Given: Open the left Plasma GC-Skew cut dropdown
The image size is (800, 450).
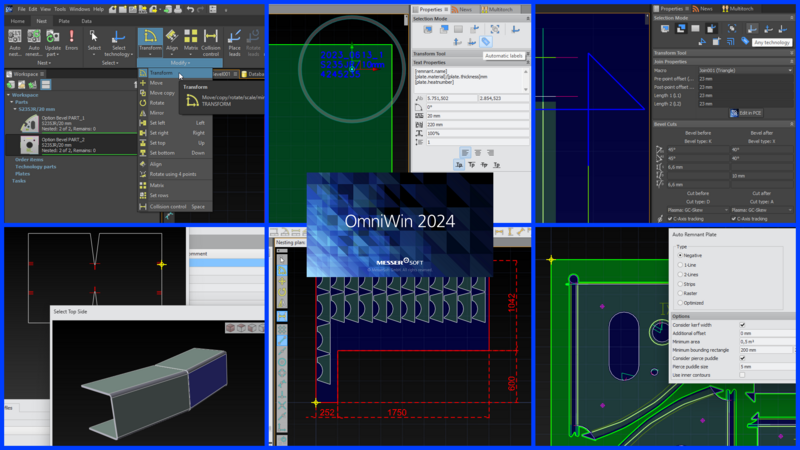Looking at the screenshot, I should tap(698, 210).
